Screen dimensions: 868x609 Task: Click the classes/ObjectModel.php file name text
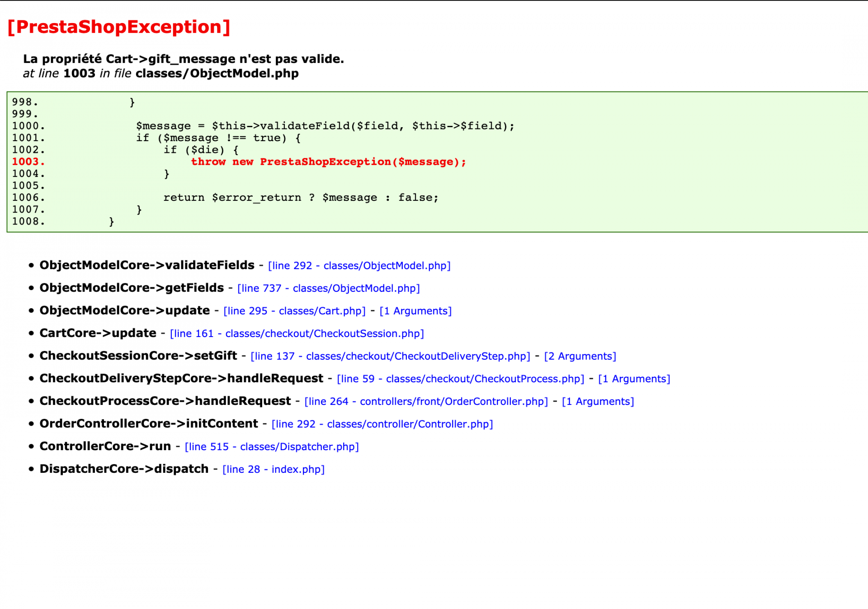click(x=217, y=73)
